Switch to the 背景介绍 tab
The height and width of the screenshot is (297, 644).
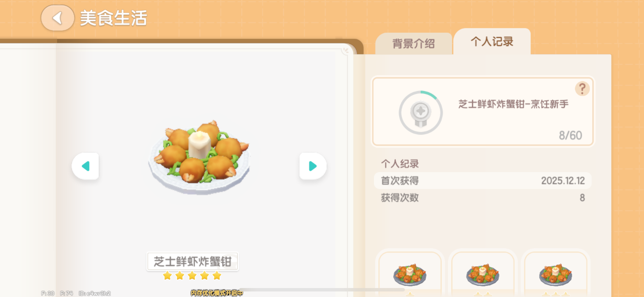pyautogui.click(x=413, y=44)
